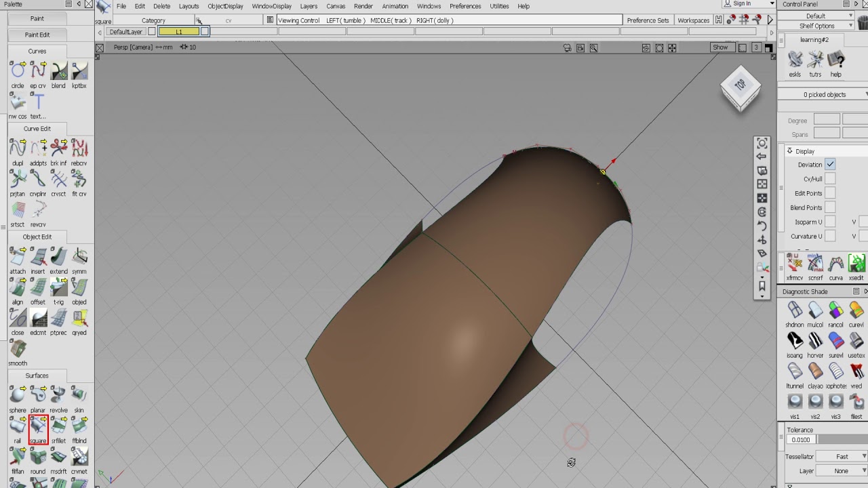The height and width of the screenshot is (488, 868).
Task: Activate the attach object edit tool
Action: pos(18,256)
